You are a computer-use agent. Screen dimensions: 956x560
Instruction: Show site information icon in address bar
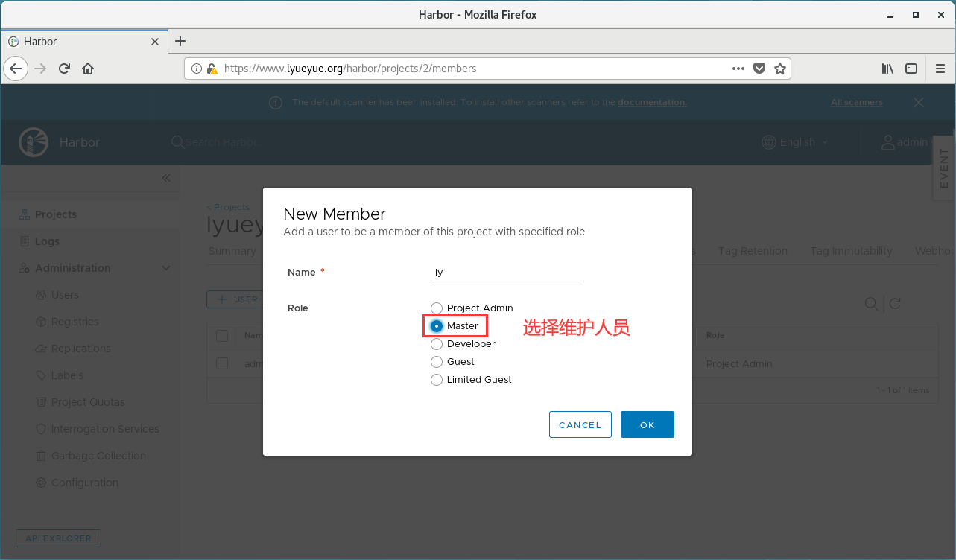click(197, 69)
